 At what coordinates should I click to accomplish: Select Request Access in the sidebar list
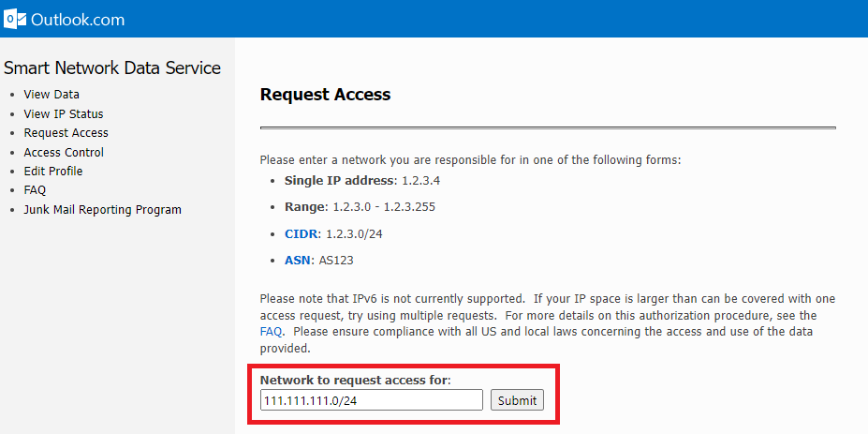point(66,133)
